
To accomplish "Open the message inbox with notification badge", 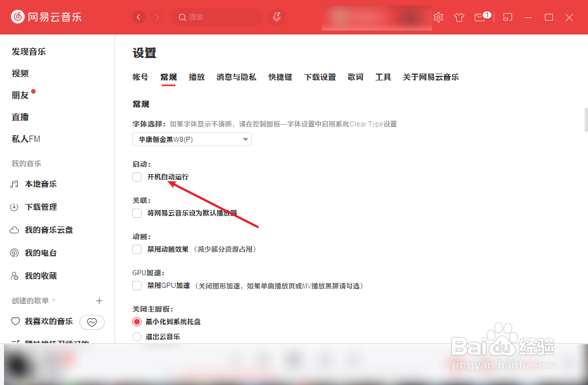I will pos(480,17).
